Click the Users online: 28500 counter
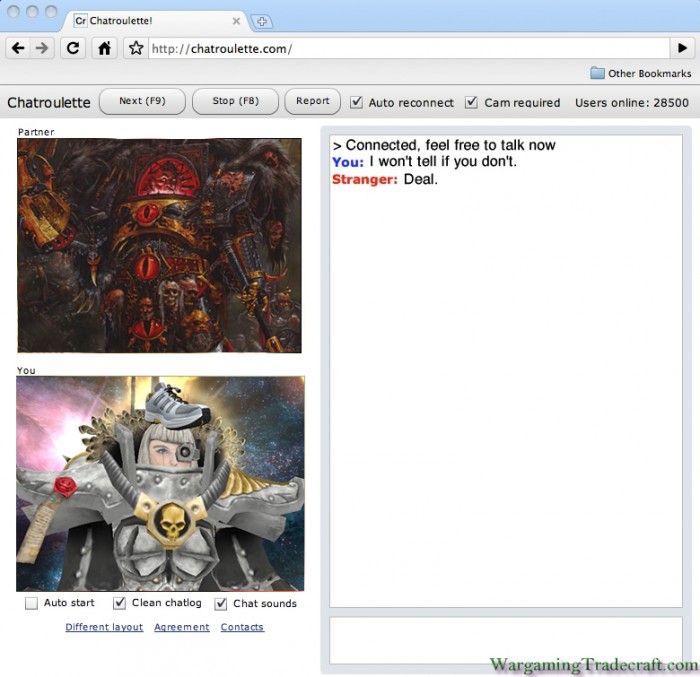Viewport: 700px width, 677px height. pos(632,103)
